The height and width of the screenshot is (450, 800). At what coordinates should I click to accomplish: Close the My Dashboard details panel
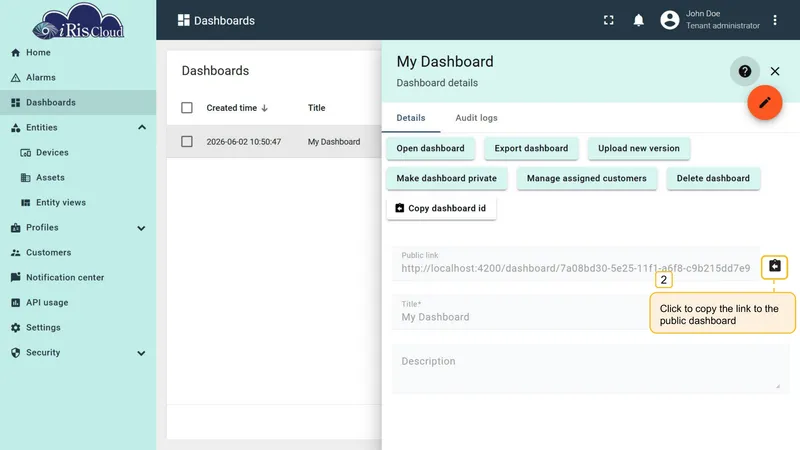pos(775,71)
